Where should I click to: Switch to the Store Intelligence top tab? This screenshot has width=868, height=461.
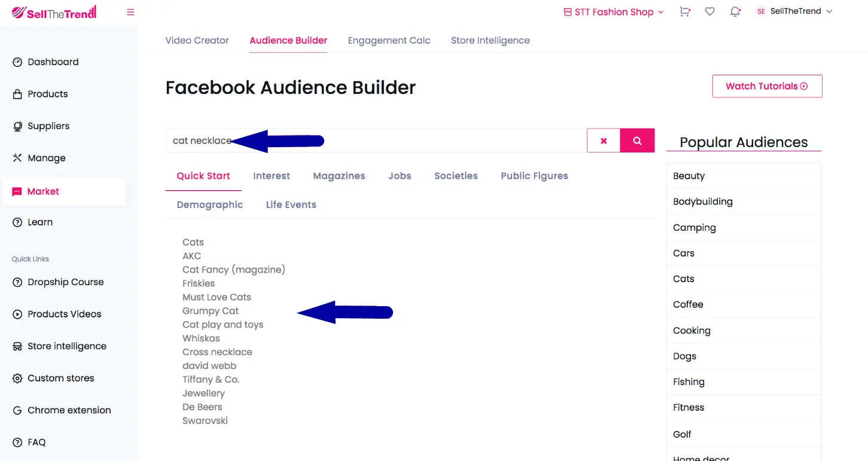tap(490, 41)
